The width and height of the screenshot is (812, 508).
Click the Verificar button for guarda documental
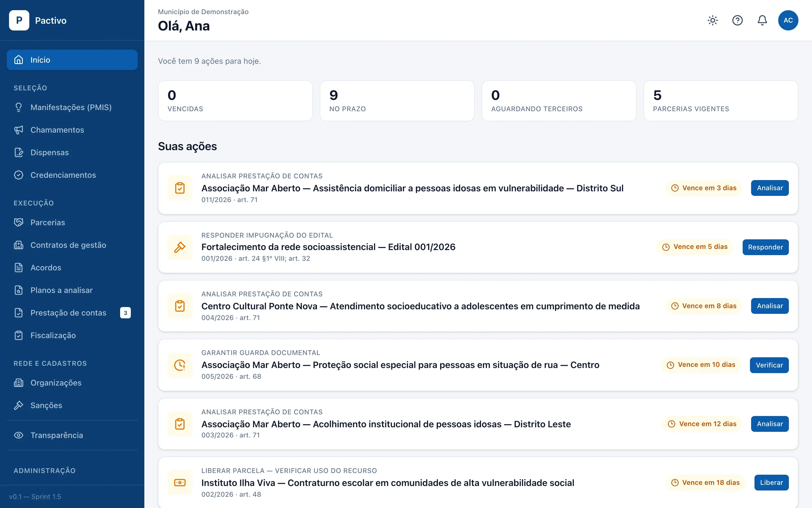(769, 365)
